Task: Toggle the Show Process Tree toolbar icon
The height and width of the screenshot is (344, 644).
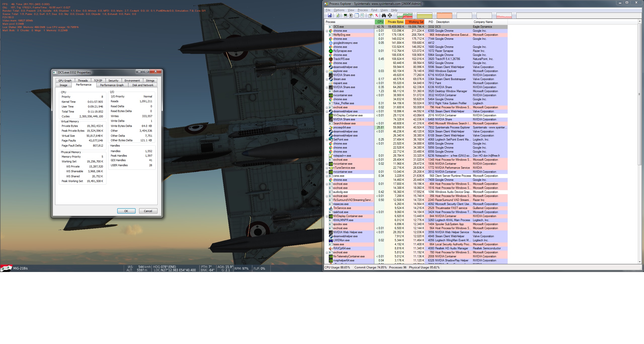Action: pyautogui.click(x=351, y=16)
